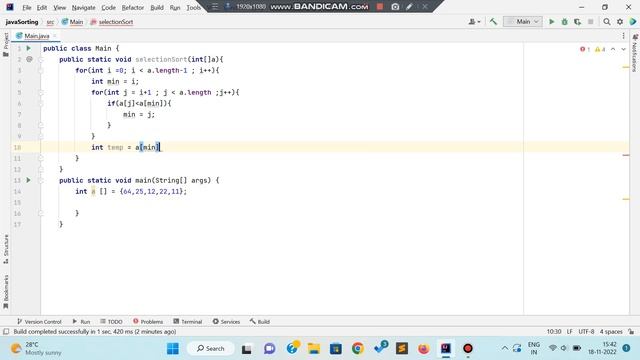Open the Windows Start menu

[x=173, y=349]
